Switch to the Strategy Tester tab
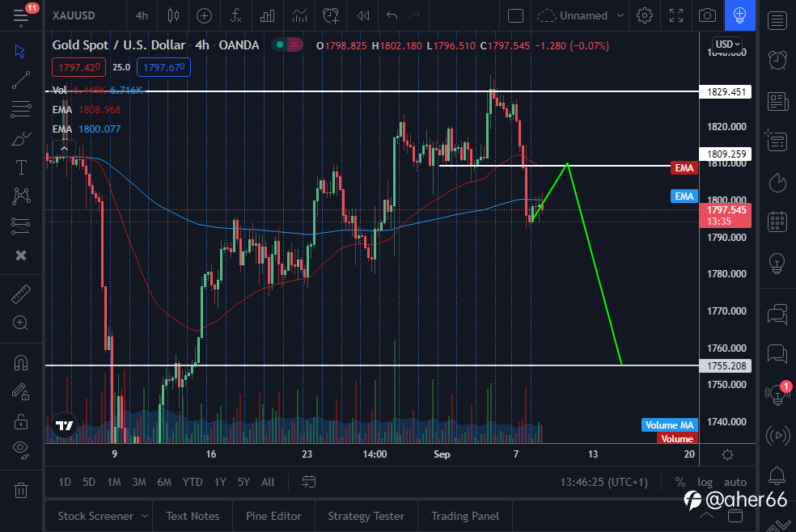Image resolution: width=796 pixels, height=532 pixels. [366, 516]
